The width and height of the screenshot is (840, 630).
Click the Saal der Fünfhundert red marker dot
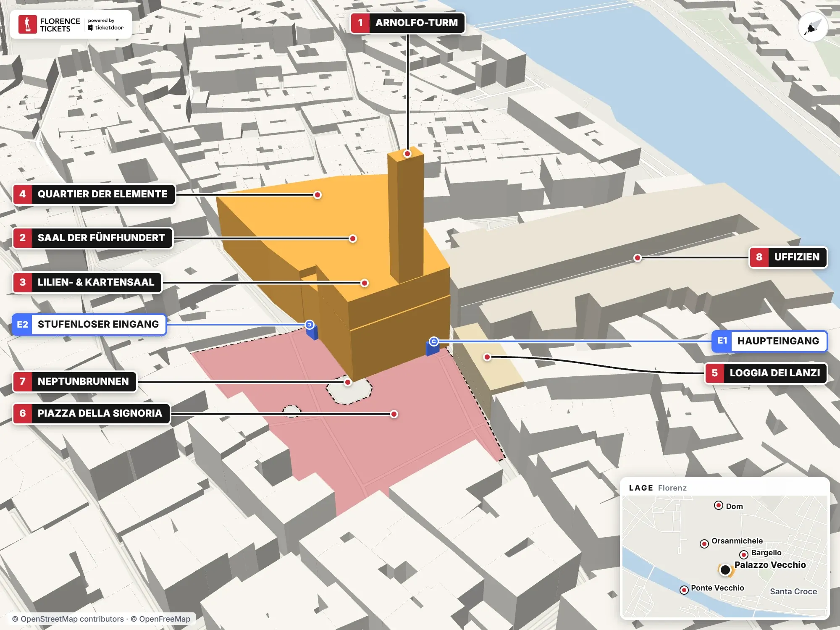[353, 239]
